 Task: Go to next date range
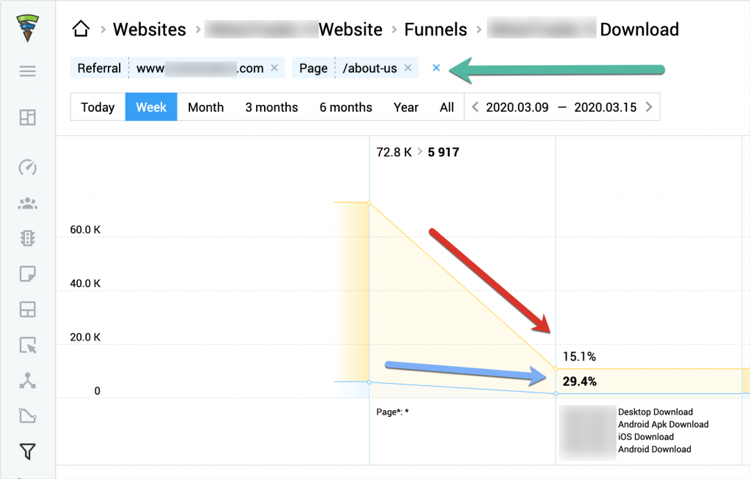point(649,107)
